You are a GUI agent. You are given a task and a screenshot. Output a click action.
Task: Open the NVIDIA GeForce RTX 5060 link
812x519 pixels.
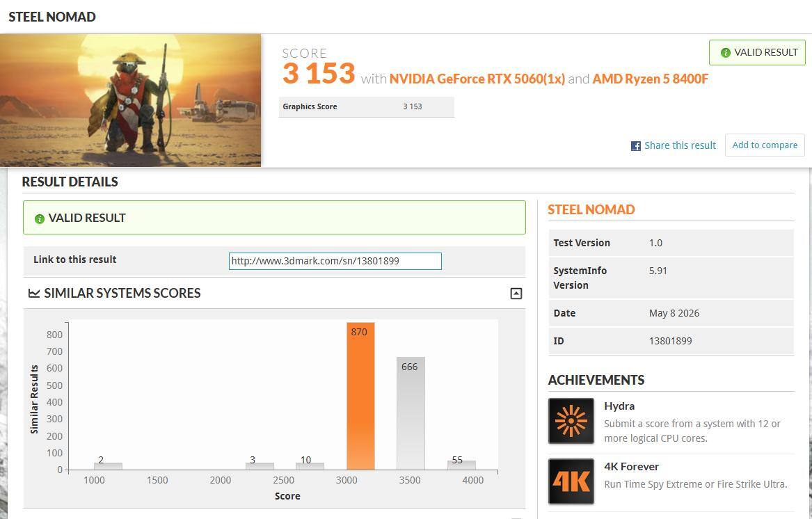[477, 79]
